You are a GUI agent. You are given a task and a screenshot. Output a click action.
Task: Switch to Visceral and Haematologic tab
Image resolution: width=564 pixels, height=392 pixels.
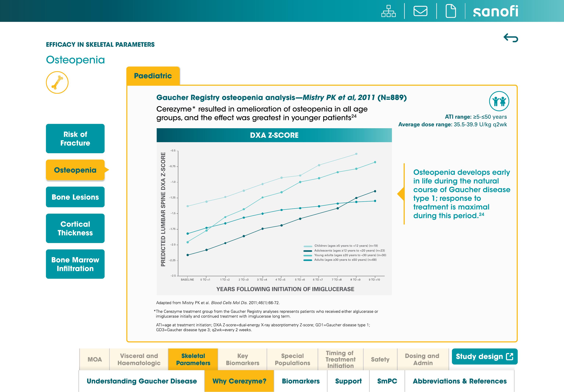click(x=139, y=359)
